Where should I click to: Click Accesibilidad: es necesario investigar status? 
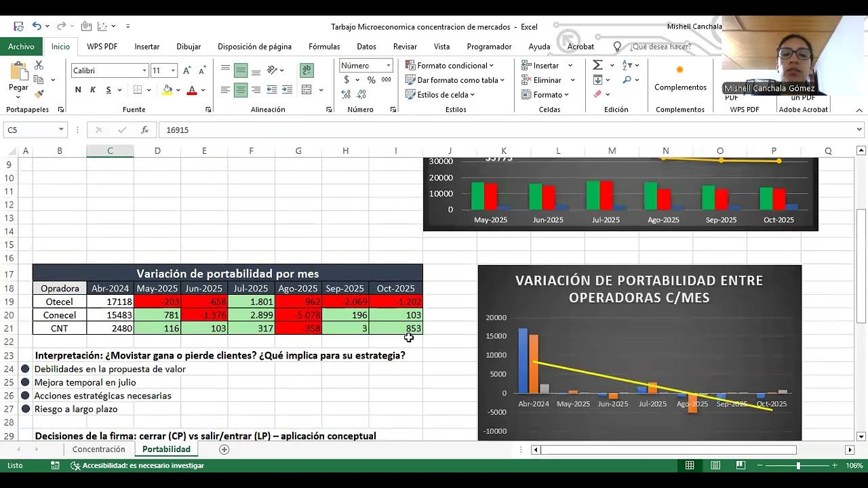[x=137, y=466]
